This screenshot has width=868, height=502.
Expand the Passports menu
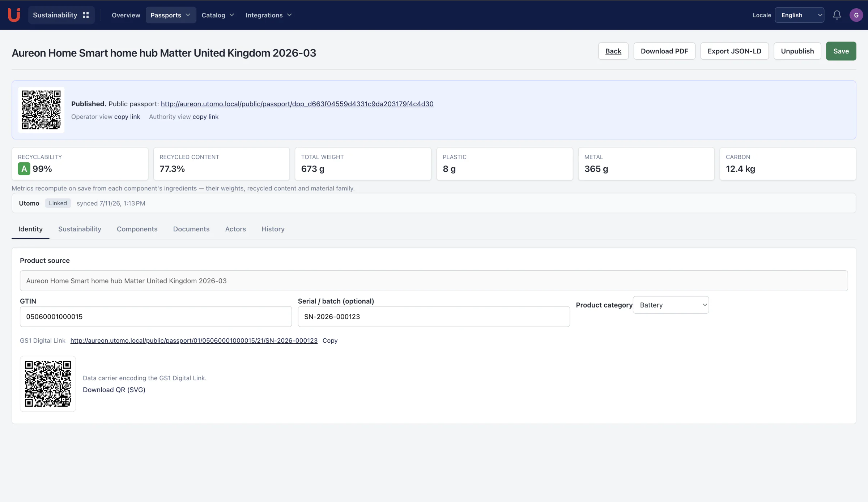(x=171, y=15)
